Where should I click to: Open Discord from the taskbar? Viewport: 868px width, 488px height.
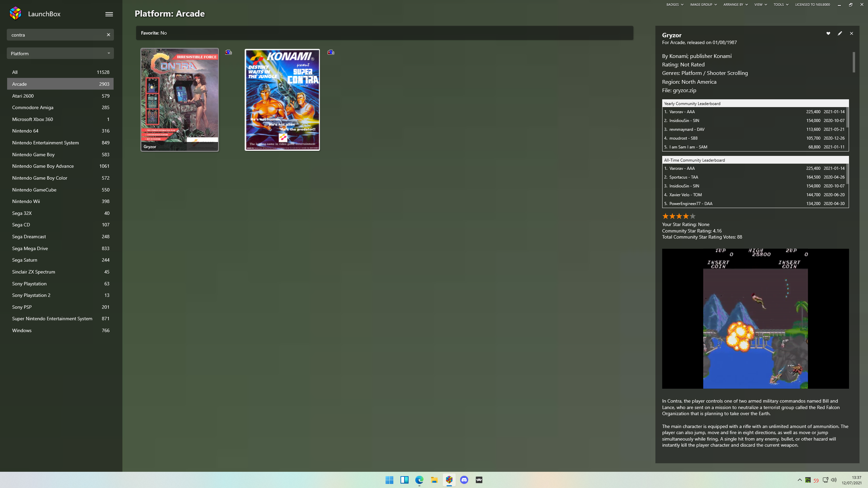coord(464,480)
